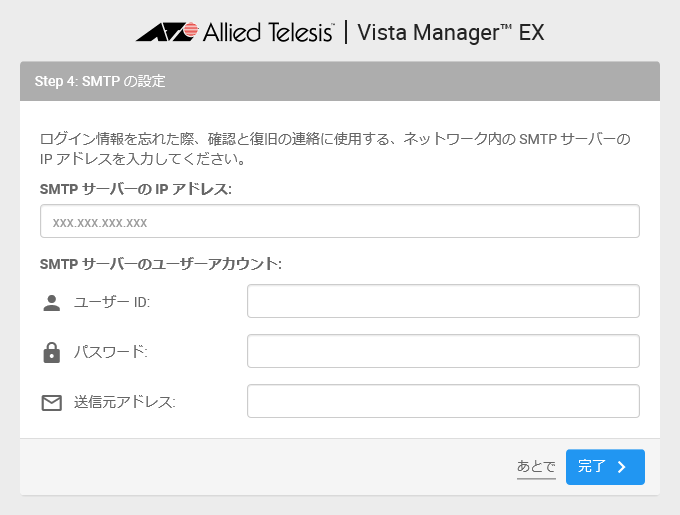680x515 pixels.
Task: Click the padlock icon beside パスワード
Action: pyautogui.click(x=52, y=352)
